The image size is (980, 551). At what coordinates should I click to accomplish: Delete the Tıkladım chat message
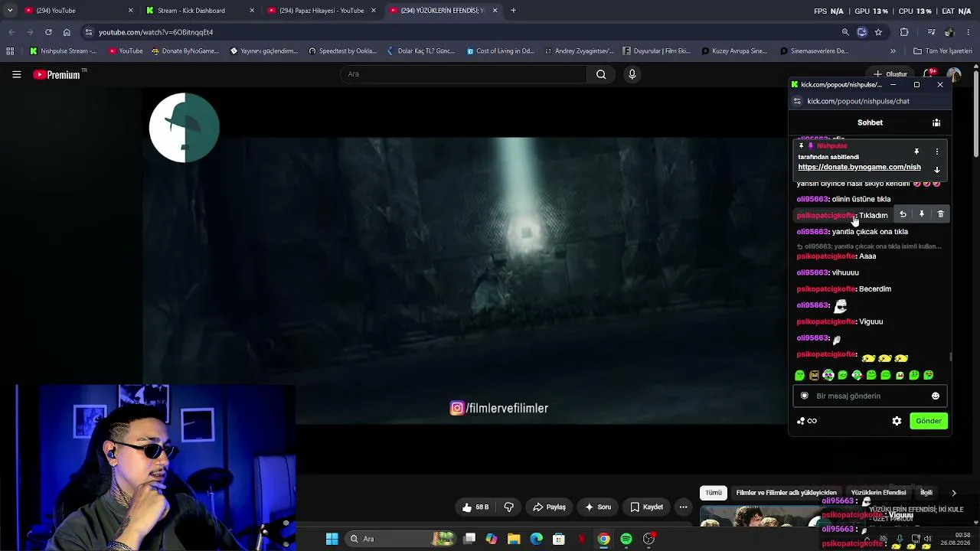coord(940,215)
